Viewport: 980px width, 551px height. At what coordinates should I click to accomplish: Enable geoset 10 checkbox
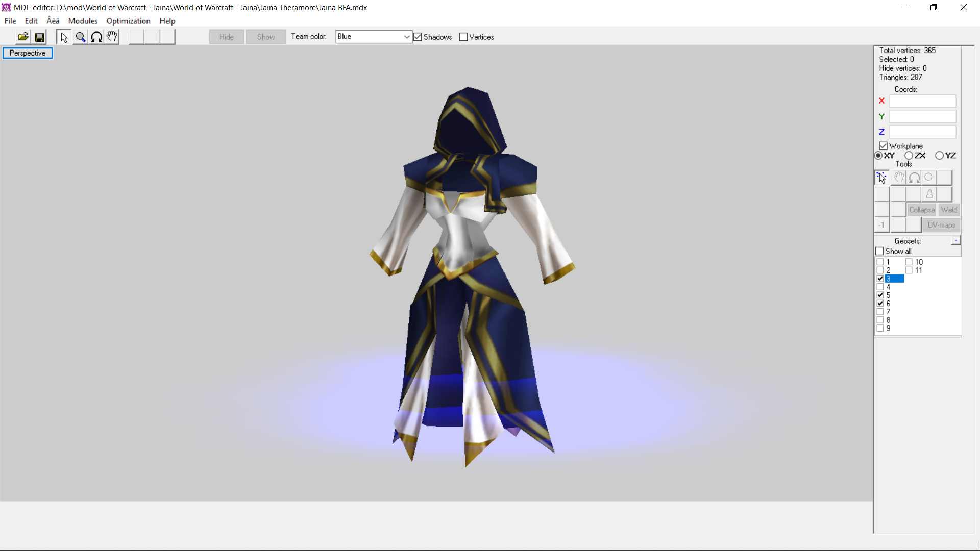(x=909, y=262)
